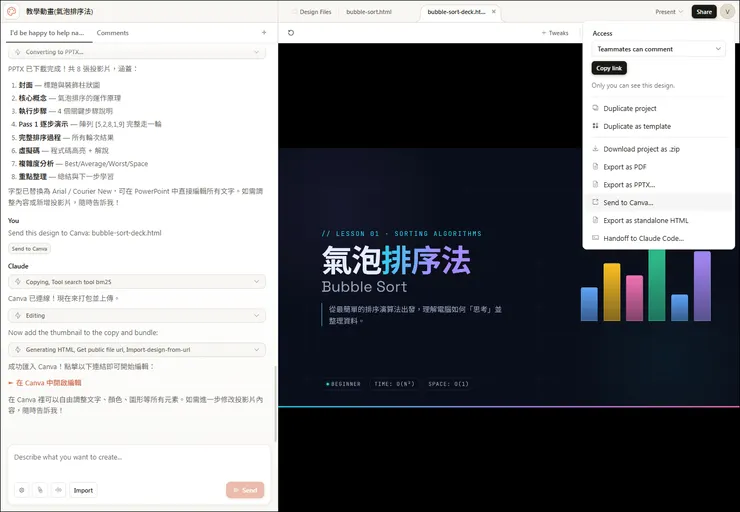The height and width of the screenshot is (512, 740).
Task: Select Download project as .zip
Action: pyautogui.click(x=658, y=149)
